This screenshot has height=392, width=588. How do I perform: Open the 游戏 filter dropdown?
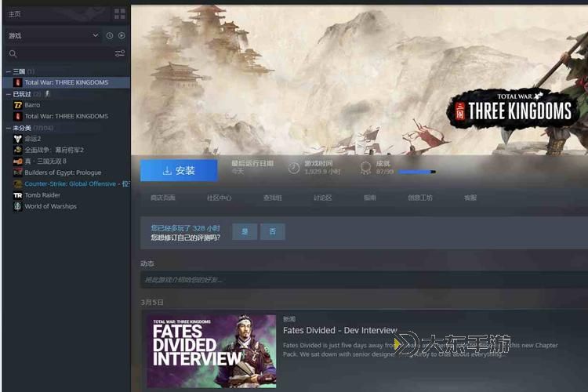click(x=53, y=35)
